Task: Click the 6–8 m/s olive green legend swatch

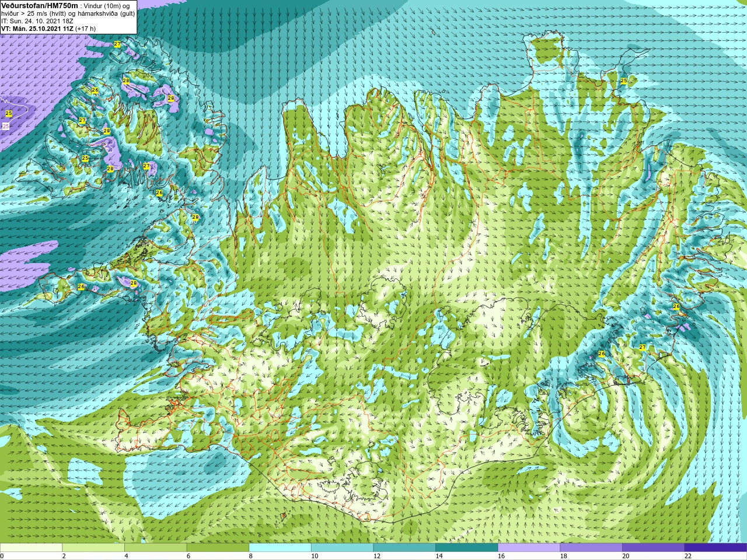Action: click(x=218, y=548)
